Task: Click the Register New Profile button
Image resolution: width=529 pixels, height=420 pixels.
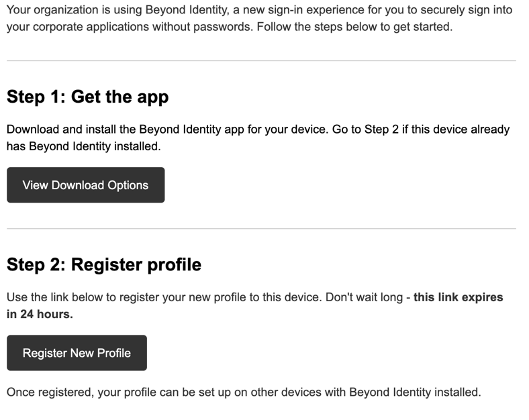Action: [77, 353]
